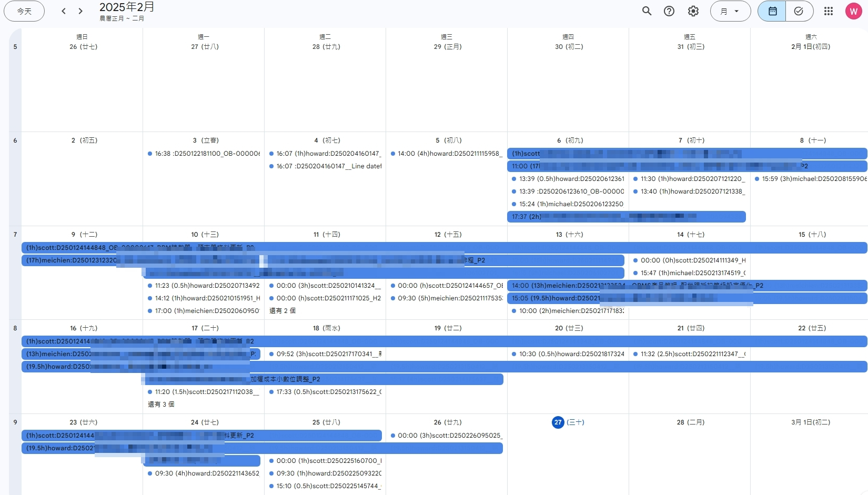Viewport: 868px width, 495px height.
Task: Open the help question mark icon
Action: tap(669, 11)
